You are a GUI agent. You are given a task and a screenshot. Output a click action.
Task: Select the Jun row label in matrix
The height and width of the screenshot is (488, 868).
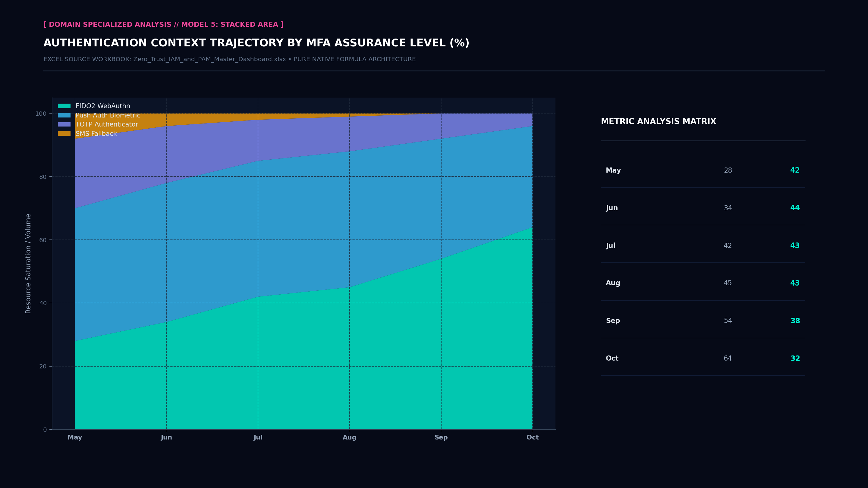tap(612, 208)
